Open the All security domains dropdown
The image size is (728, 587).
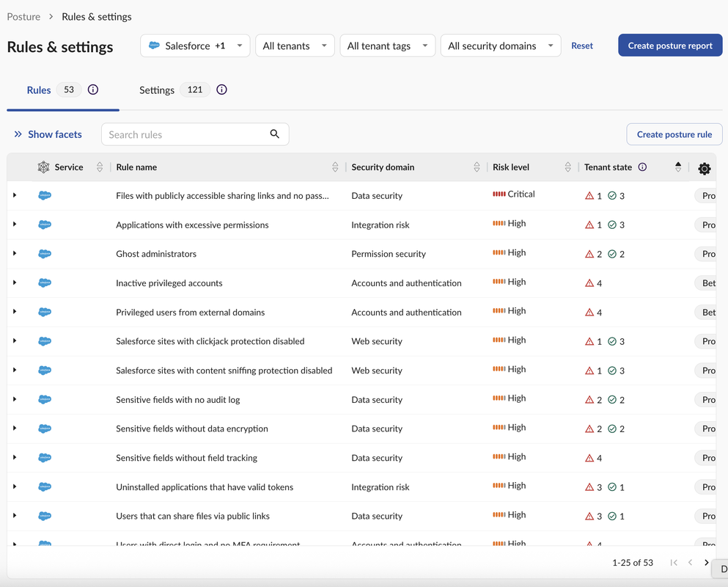[x=500, y=45]
